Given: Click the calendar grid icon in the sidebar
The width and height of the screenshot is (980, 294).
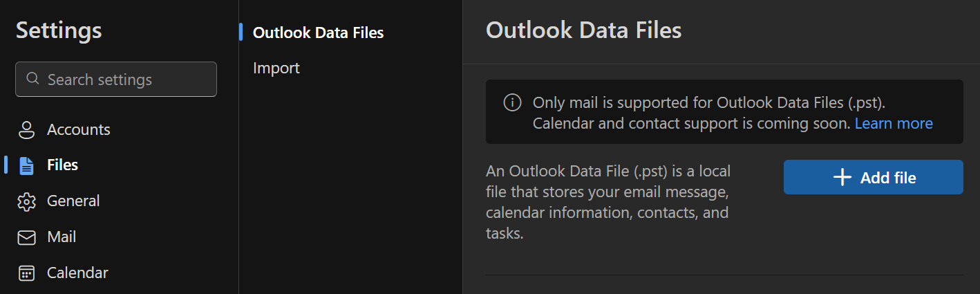Looking at the screenshot, I should pyautogui.click(x=26, y=273).
